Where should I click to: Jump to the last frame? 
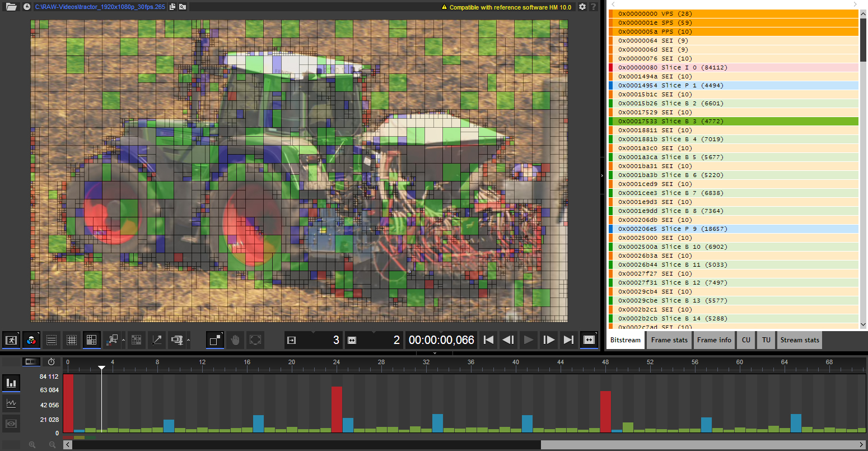568,340
